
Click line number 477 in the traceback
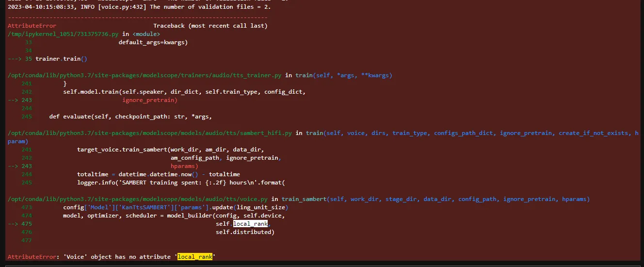coord(27,240)
